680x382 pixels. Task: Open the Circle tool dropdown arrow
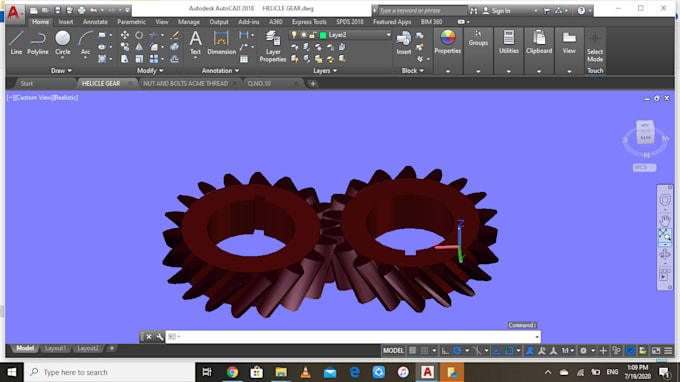62,58
